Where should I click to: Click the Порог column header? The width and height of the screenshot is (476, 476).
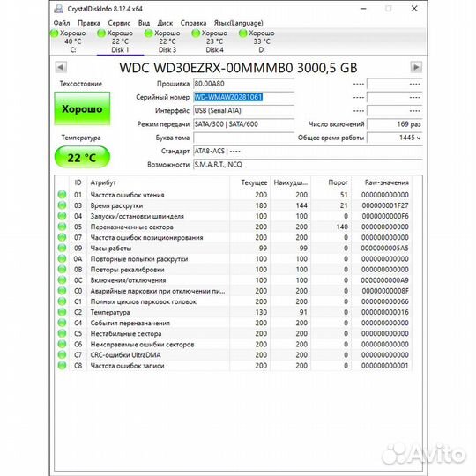point(331,182)
